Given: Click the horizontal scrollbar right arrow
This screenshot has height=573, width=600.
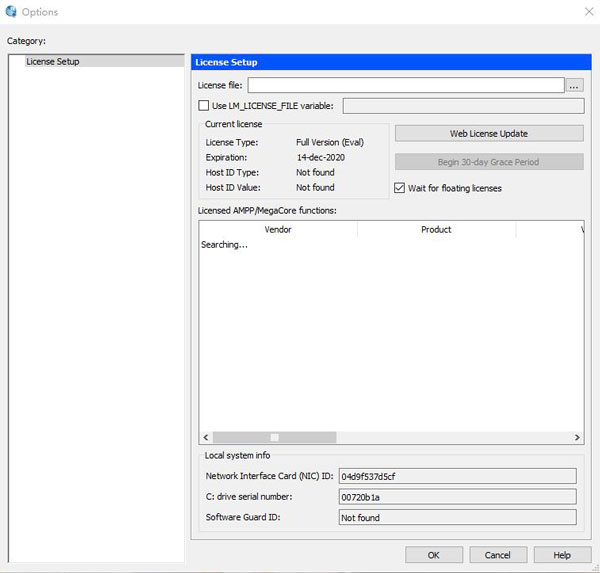Looking at the screenshot, I should pyautogui.click(x=577, y=437).
